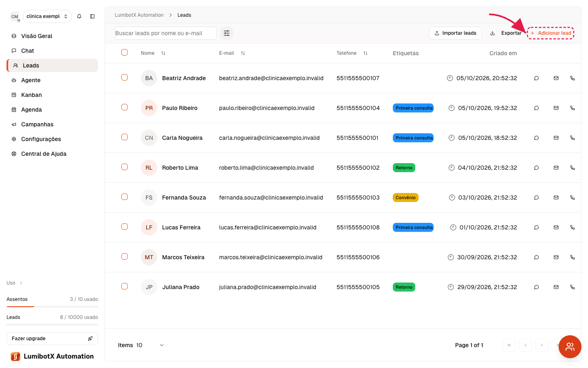This screenshot has height=368, width=588.
Task: Click the Exportar button
Action: coord(506,33)
